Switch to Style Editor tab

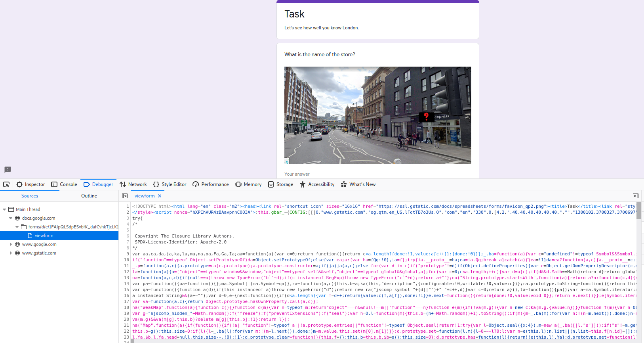coord(170,184)
